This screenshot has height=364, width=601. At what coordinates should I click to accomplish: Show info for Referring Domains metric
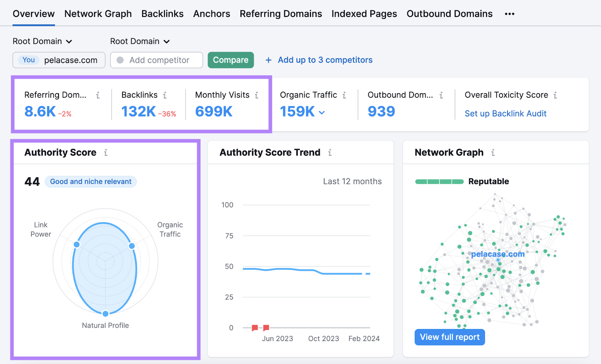[98, 95]
